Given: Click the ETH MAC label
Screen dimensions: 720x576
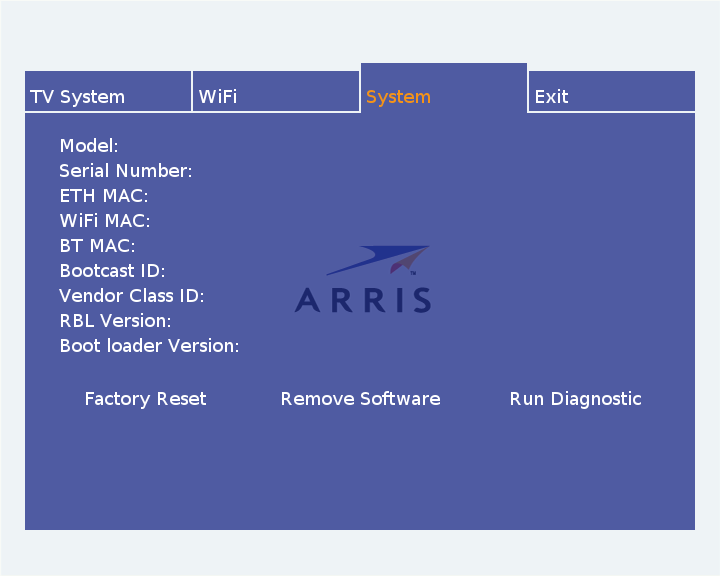Looking at the screenshot, I should coord(103,196).
